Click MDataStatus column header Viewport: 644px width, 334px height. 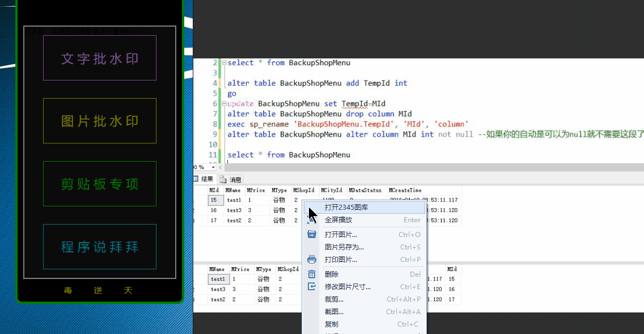(366, 190)
